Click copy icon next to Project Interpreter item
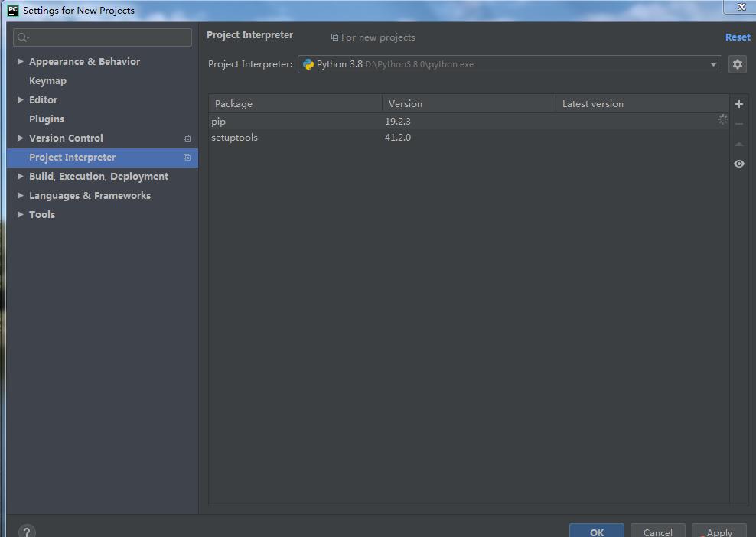This screenshot has width=756, height=537. 187,157
